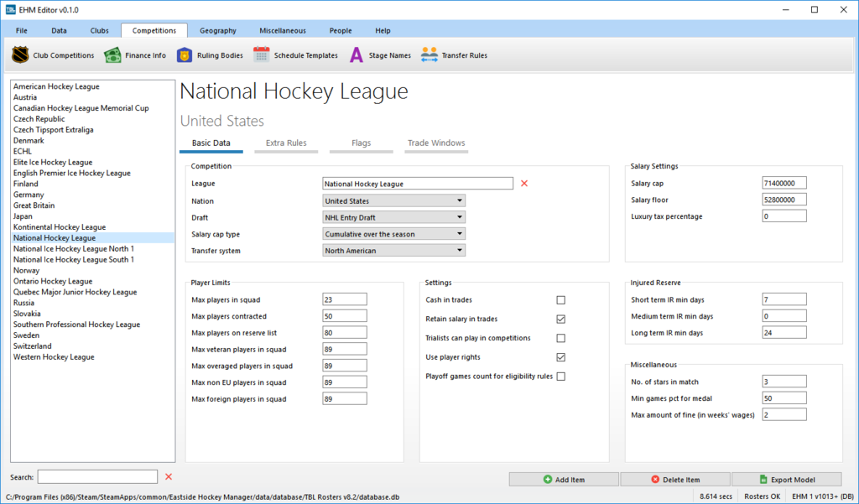The width and height of the screenshot is (859, 504).
Task: Click the Short term IR min days field
Action: (x=784, y=299)
